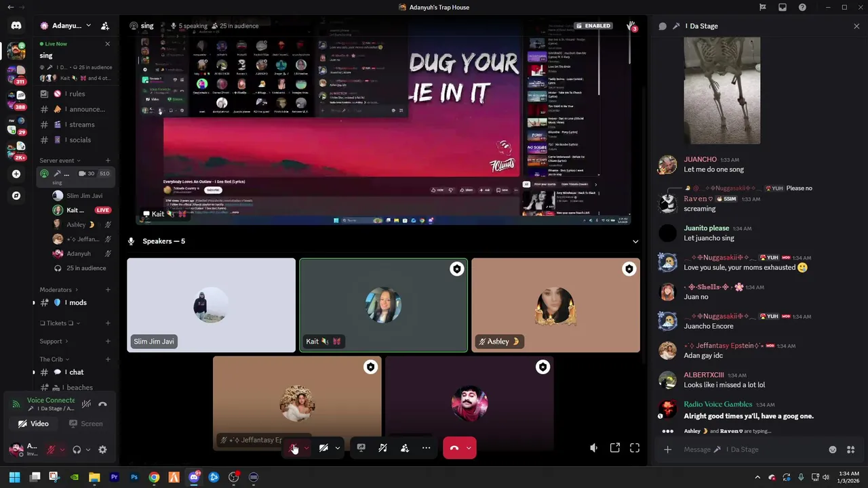Viewport: 868px width, 488px height.
Task: Add attachment with the plus button
Action: click(x=667, y=449)
